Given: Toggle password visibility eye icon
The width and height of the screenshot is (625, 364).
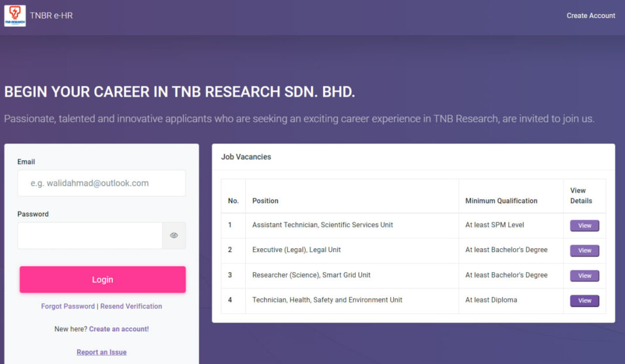Looking at the screenshot, I should [174, 235].
